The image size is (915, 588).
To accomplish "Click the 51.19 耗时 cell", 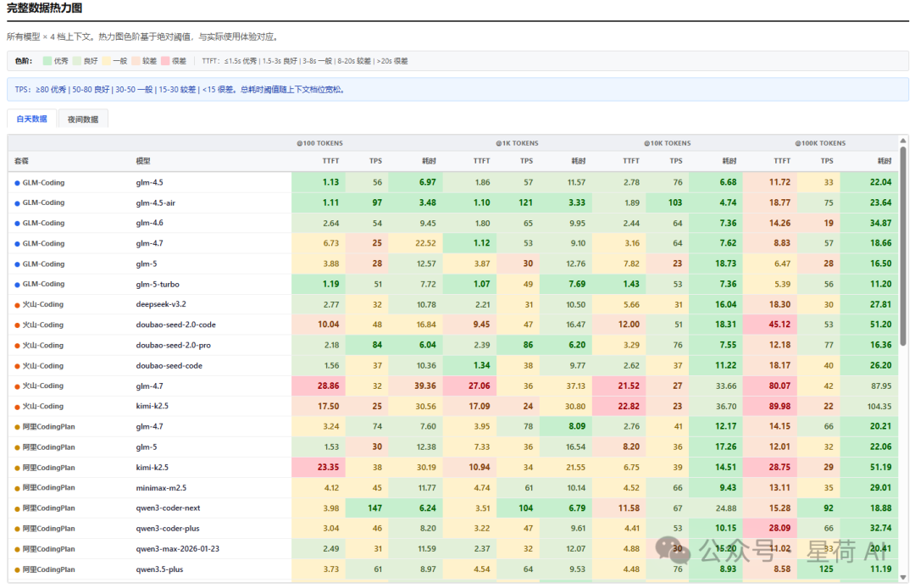I will [869, 467].
